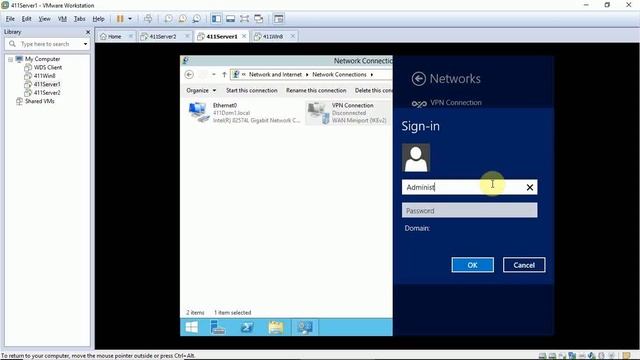The image size is (640, 360).
Task: Open the library search dropdown arrow
Action: pyautogui.click(x=85, y=44)
